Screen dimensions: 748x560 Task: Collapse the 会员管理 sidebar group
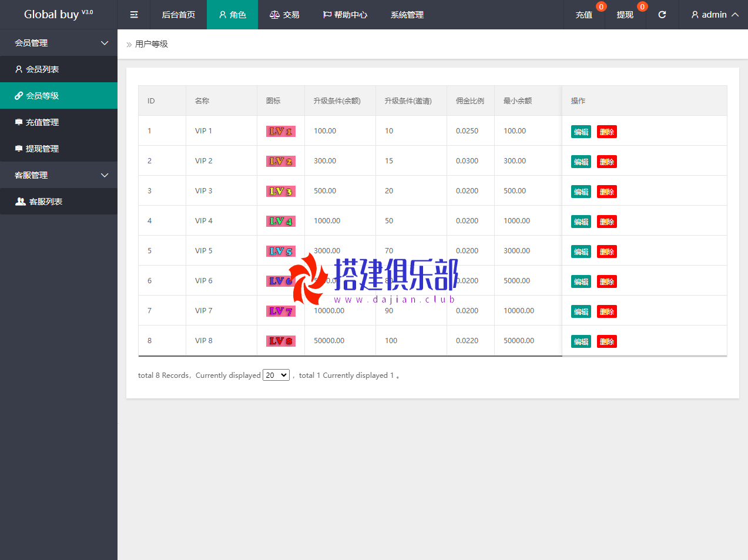pyautogui.click(x=59, y=43)
